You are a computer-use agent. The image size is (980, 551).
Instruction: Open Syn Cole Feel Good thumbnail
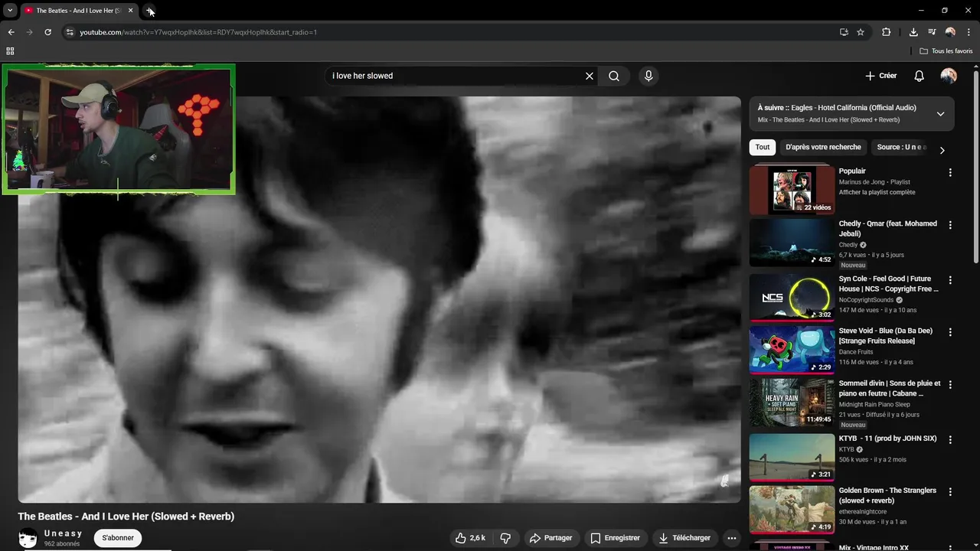tap(792, 298)
